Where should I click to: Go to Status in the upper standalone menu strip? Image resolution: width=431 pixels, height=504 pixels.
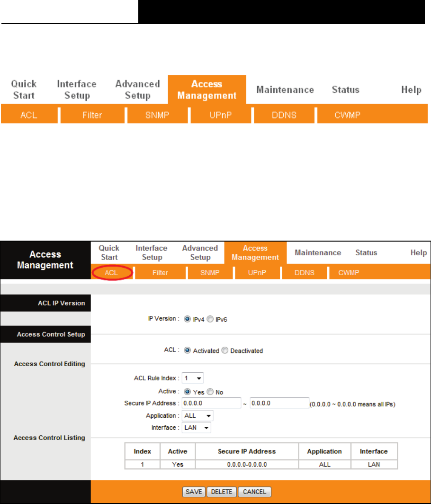coord(345,90)
